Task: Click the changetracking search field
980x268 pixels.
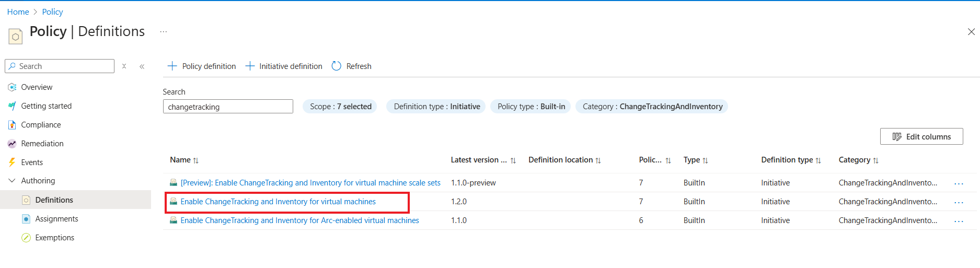Action: tap(228, 107)
